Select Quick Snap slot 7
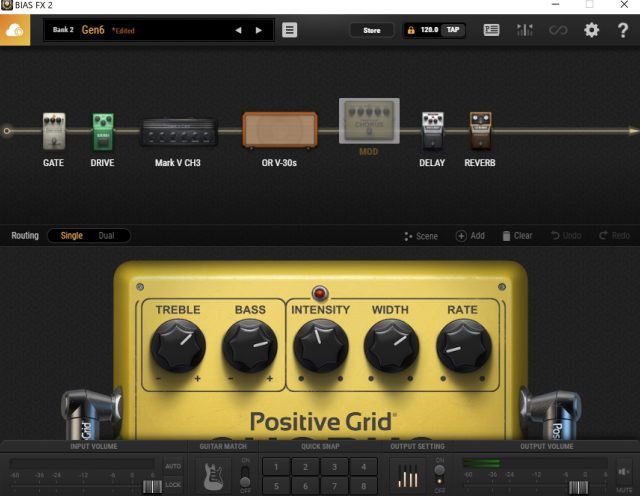Viewport: 640px width, 496px height. pos(334,486)
